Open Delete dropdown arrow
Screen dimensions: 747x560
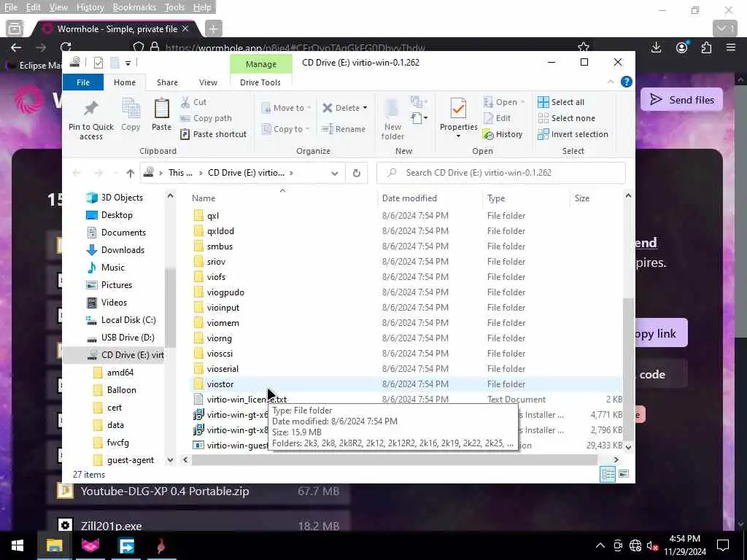click(365, 108)
